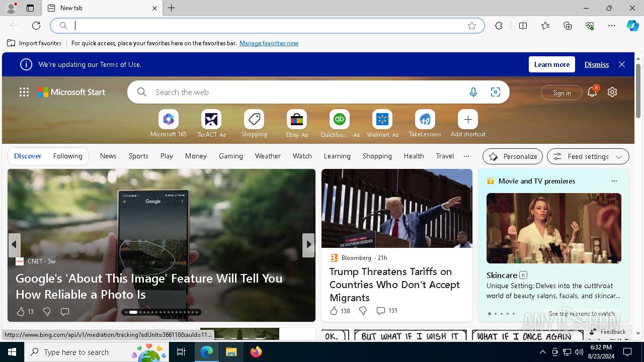Open Windows Start menu
The height and width of the screenshot is (362, 644).
point(12,352)
